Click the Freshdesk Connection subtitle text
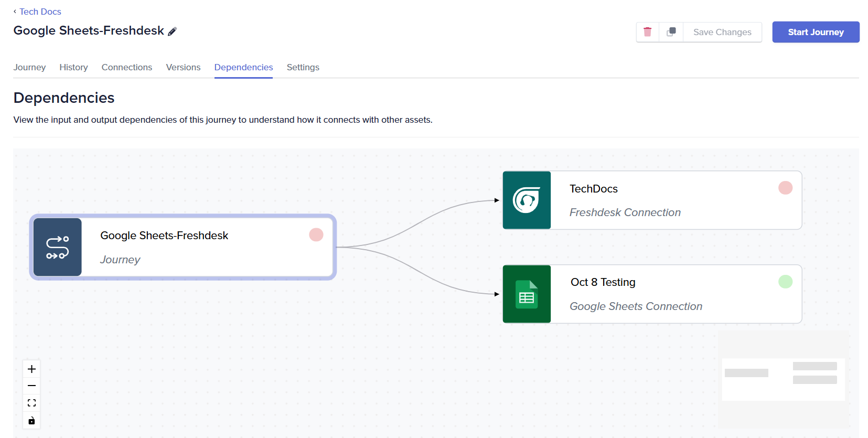This screenshot has width=868, height=438. 625,212
